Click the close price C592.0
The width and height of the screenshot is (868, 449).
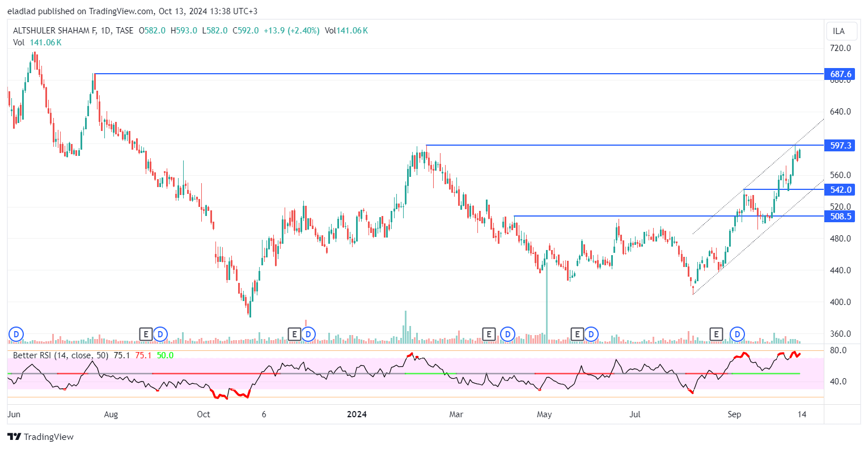click(x=245, y=31)
